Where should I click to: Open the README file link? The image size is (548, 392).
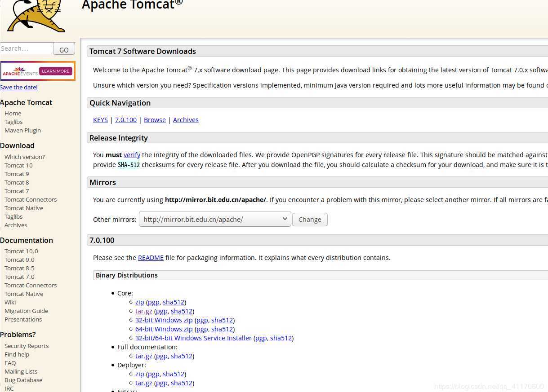point(151,258)
